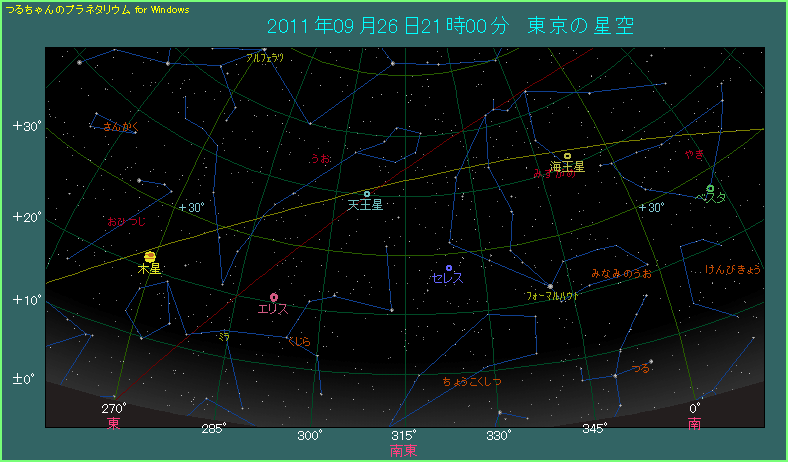788x462 pixels.
Task: Click the けんびきょう constellation label
Action: click(733, 269)
